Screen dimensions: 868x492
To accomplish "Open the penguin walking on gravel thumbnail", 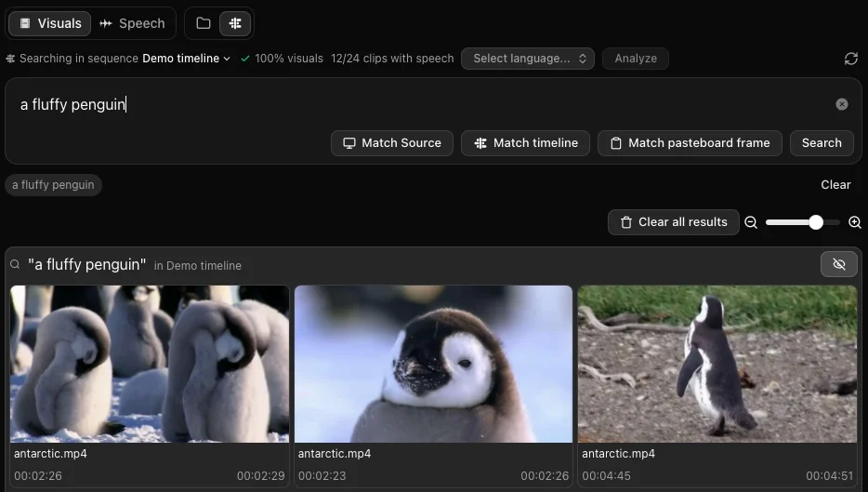I will 717,364.
